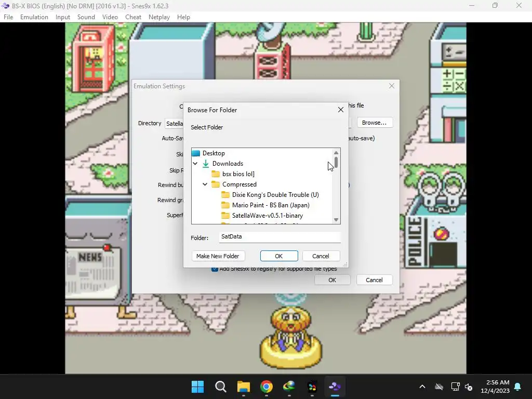Click the Snes9x title bar icon
Screen dimensions: 532x399
pos(5,6)
